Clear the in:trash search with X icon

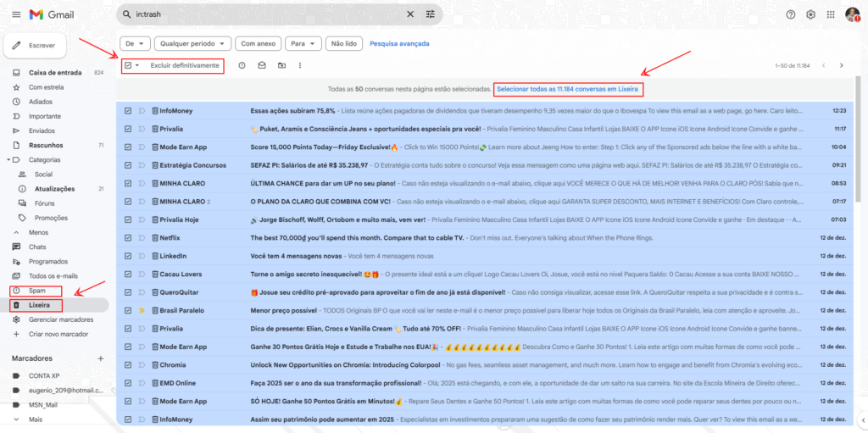(410, 14)
